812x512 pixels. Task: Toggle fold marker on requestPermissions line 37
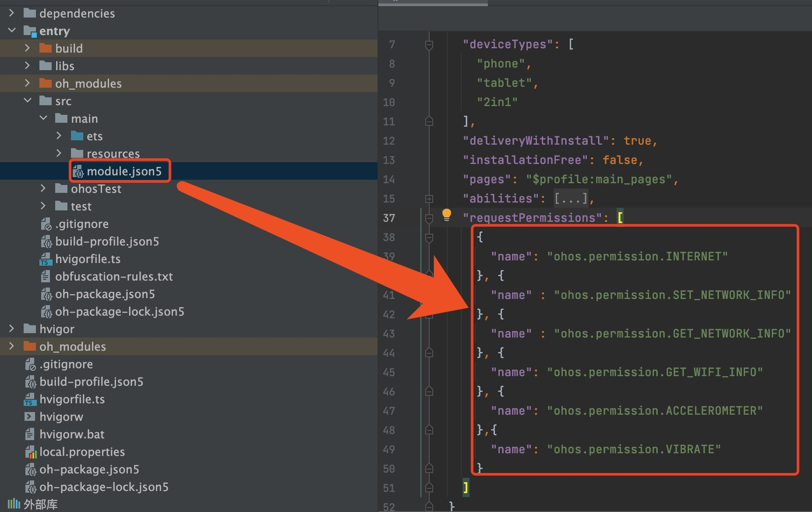[429, 218]
